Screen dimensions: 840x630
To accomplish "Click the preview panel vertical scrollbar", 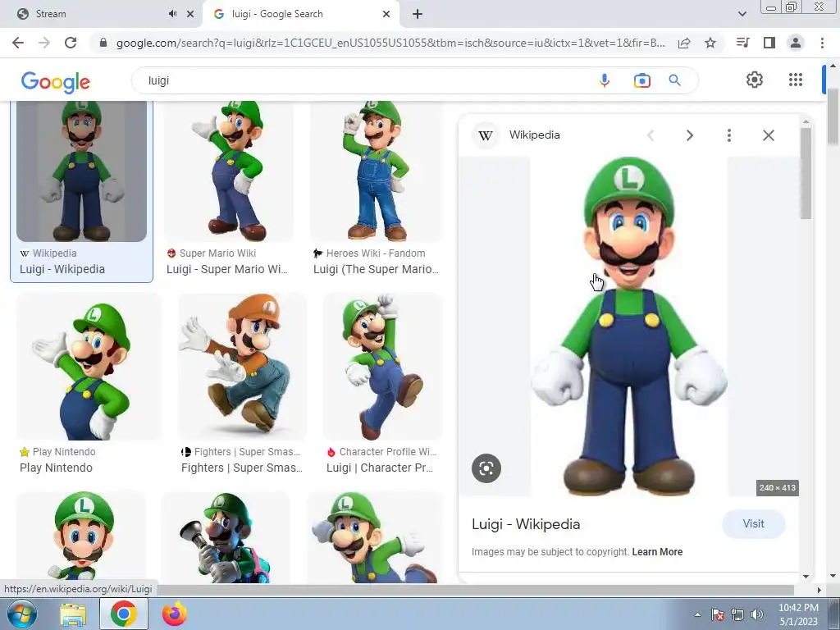I will [x=806, y=174].
